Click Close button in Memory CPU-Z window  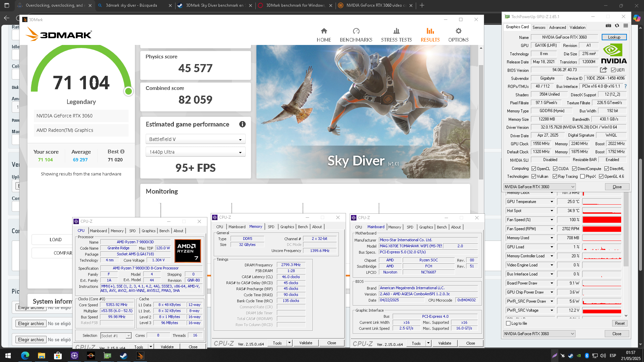[x=332, y=343]
